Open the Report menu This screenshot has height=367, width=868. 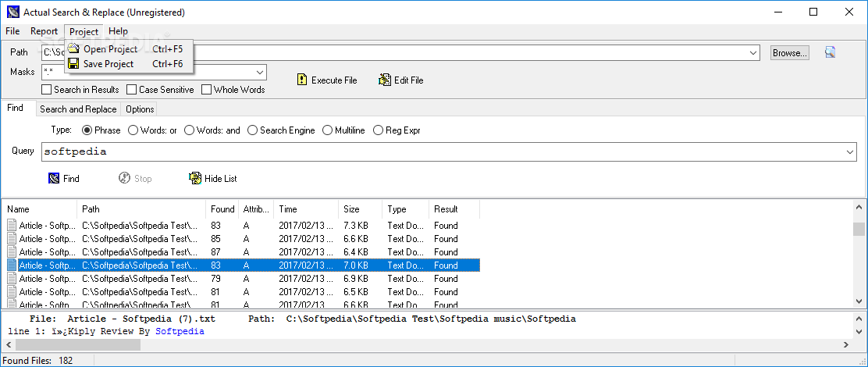[44, 31]
